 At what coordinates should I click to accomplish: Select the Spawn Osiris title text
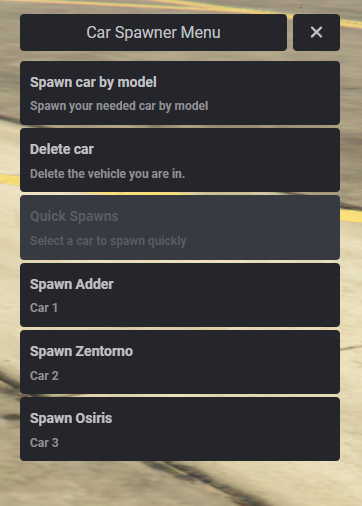point(71,418)
